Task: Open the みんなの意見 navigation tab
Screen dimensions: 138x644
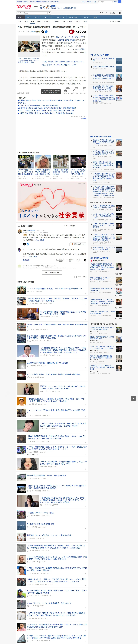Action: [x=73, y=17]
